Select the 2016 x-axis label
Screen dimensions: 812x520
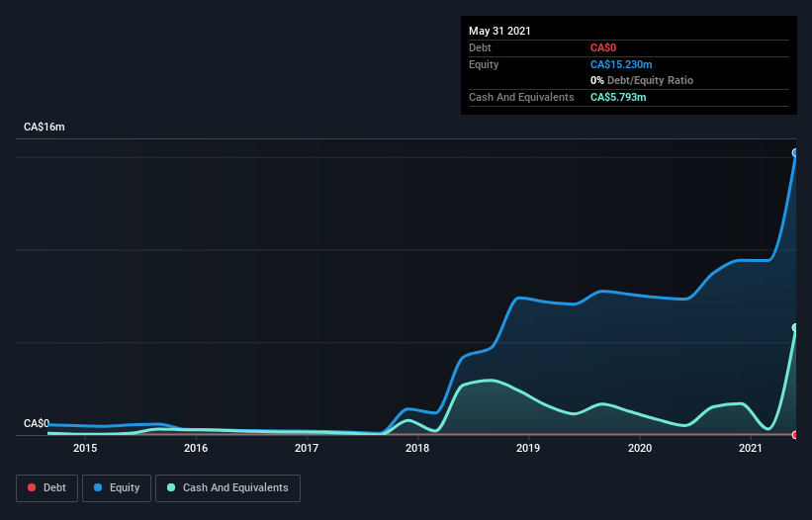[196, 448]
